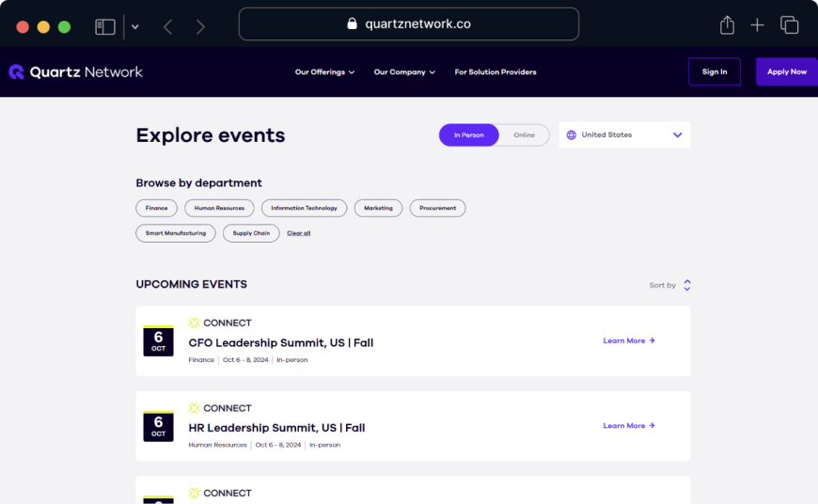
Task: Open Safari sidebar panel icon
Action: [105, 26]
